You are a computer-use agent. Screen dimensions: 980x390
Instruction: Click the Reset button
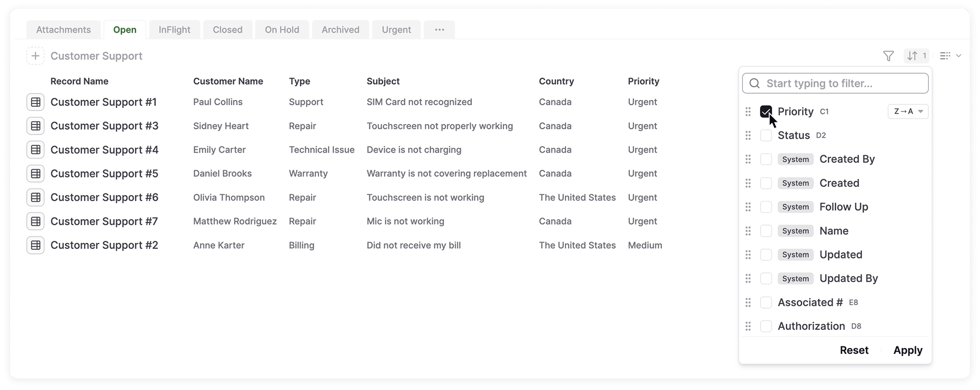(854, 350)
